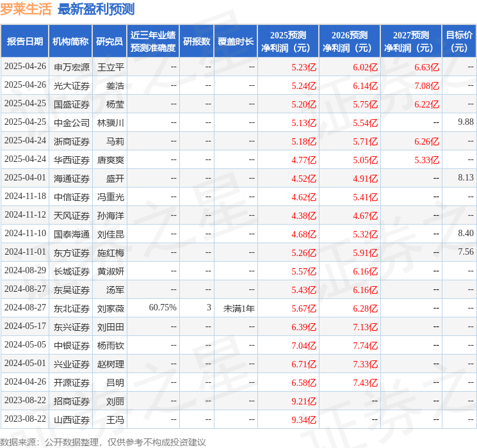Click the 机构简称 column header
The height and width of the screenshot is (448, 477).
tap(70, 42)
